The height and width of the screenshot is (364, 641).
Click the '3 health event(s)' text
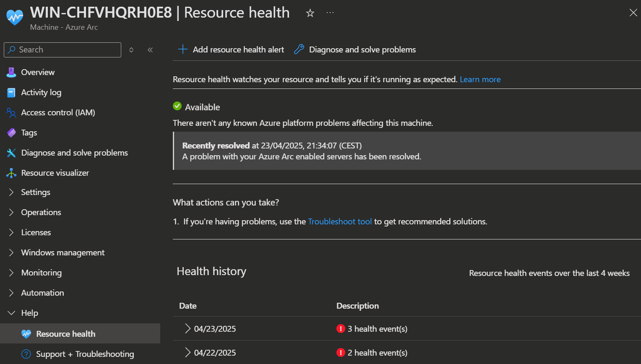pos(378,329)
